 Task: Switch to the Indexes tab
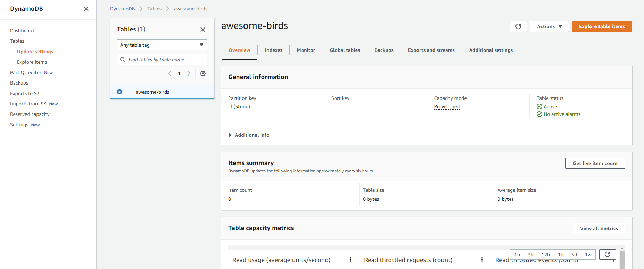tap(273, 50)
